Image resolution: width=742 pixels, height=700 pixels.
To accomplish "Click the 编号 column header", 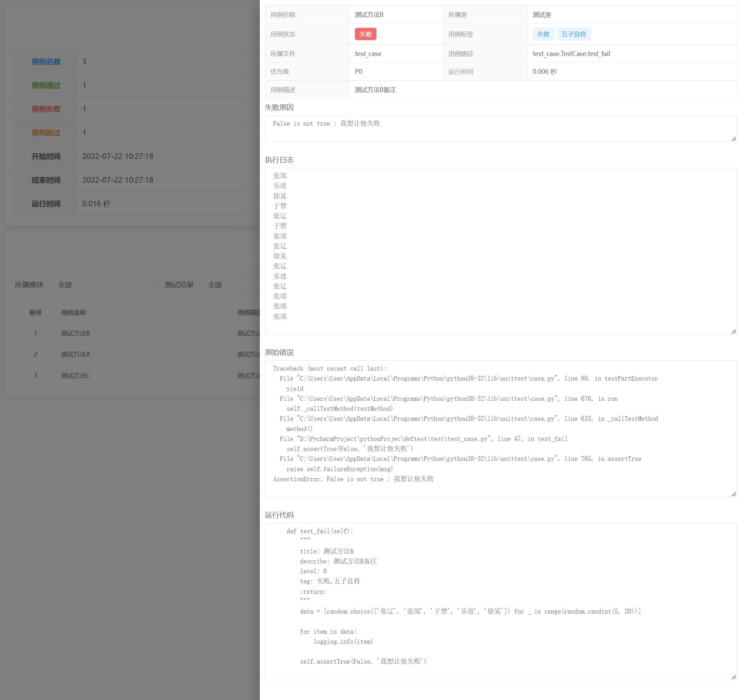I will [35, 312].
